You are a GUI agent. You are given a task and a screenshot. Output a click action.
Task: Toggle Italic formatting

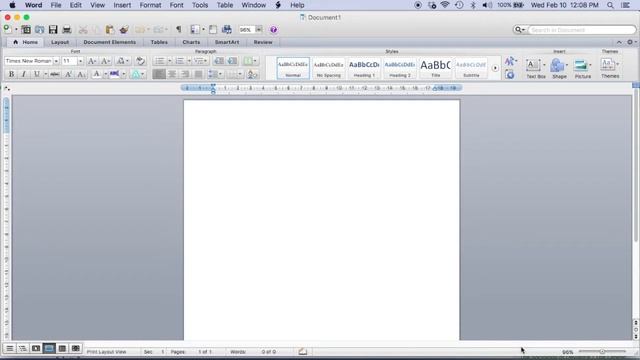[24, 74]
